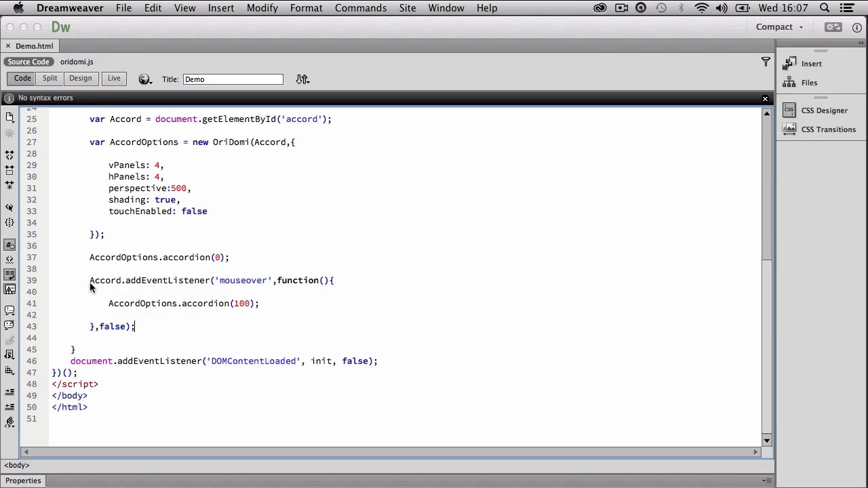Click the Collapse Full Tag icon

point(9,155)
